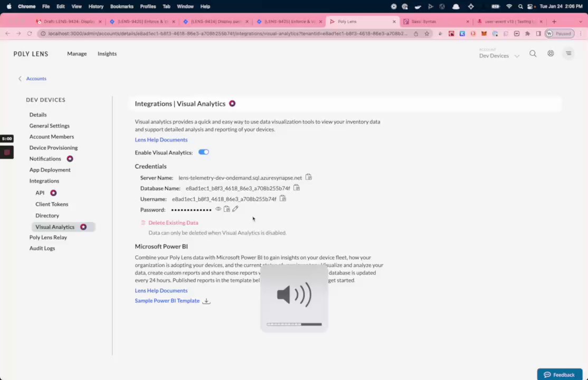Open the Feedback button
This screenshot has height=380, width=588.
coord(559,374)
